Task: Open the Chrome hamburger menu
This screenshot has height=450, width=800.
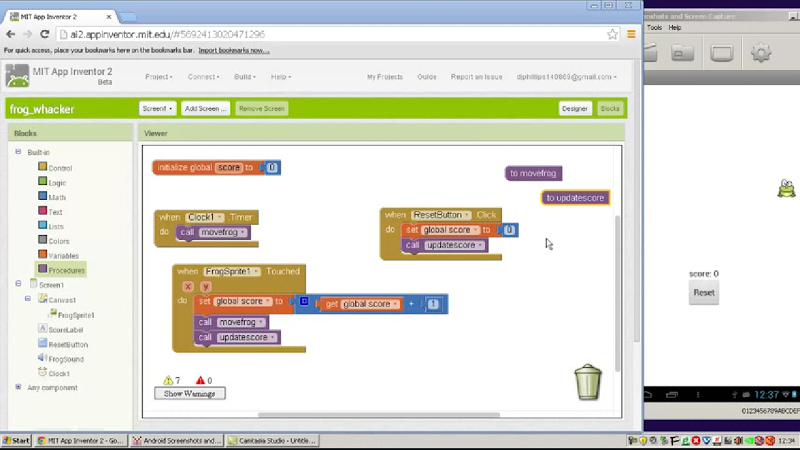Action: click(631, 34)
